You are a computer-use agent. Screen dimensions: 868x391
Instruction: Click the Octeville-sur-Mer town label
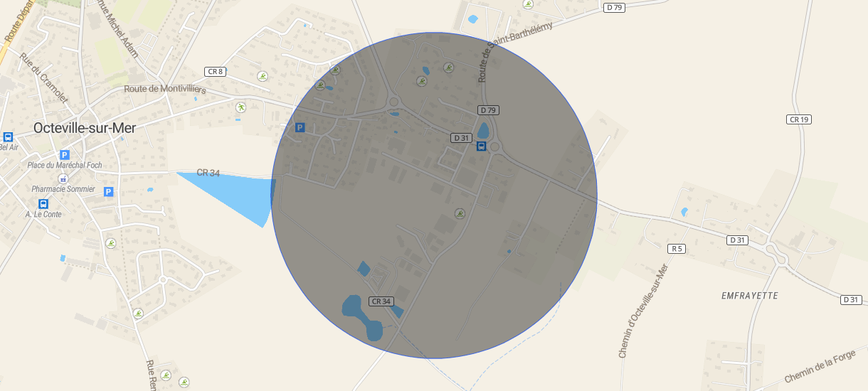[x=85, y=128]
